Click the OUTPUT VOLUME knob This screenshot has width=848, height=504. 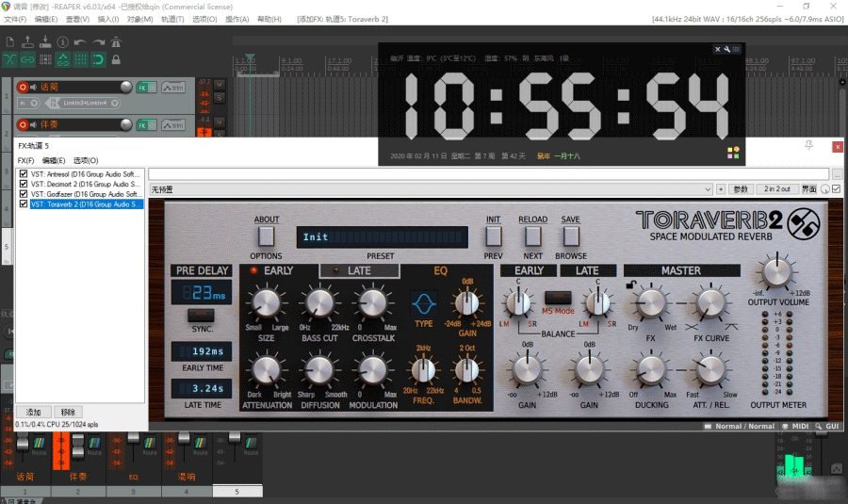(776, 272)
